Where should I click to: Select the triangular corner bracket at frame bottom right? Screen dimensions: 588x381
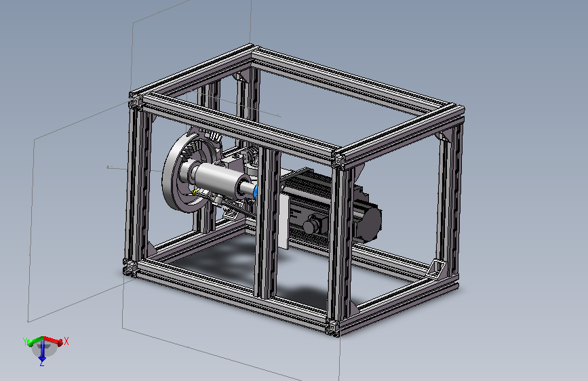click(436, 268)
